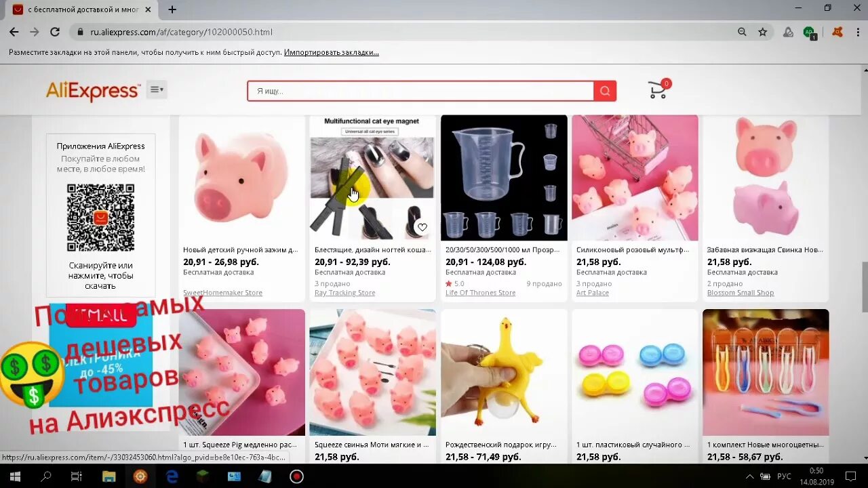Screen dimensions: 868x488
Task: Click price 20,91 - 124,08 руб.
Action: [486, 262]
